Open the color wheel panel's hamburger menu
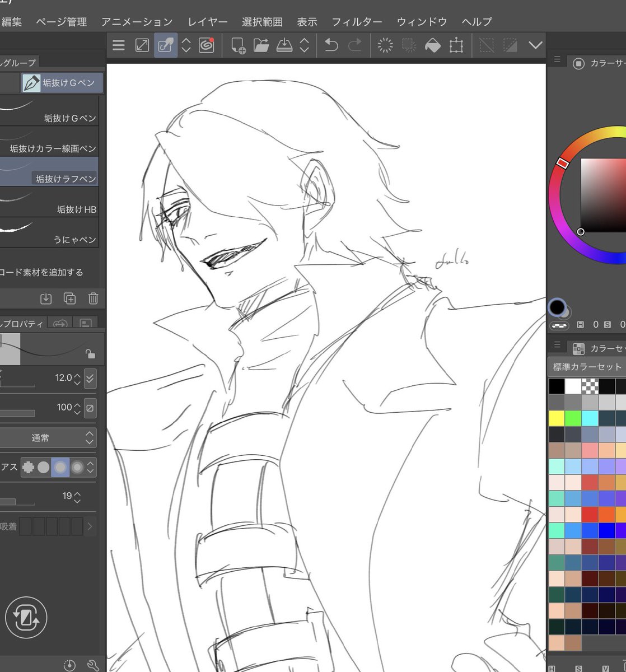Image resolution: width=626 pixels, height=672 pixels. (x=557, y=60)
